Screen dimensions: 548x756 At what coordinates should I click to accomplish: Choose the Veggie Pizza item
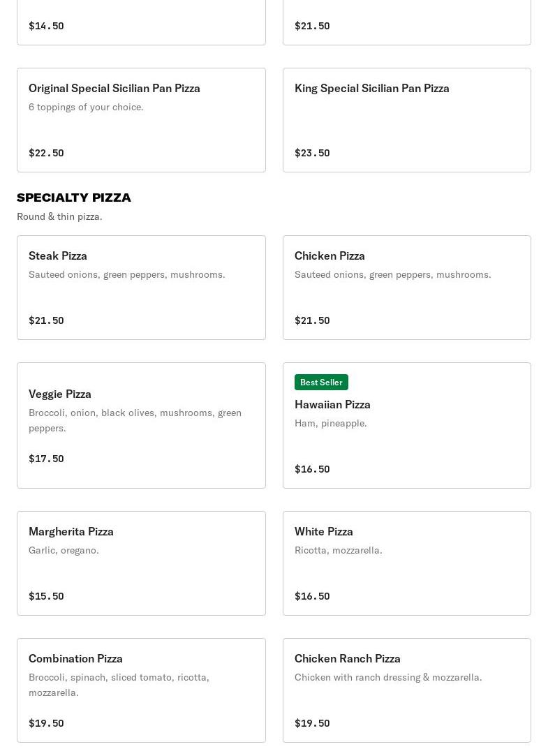click(141, 425)
